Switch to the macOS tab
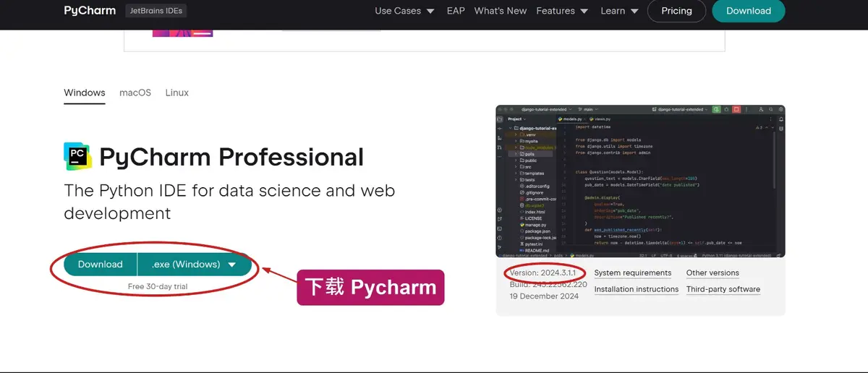868x373 pixels. pyautogui.click(x=135, y=93)
